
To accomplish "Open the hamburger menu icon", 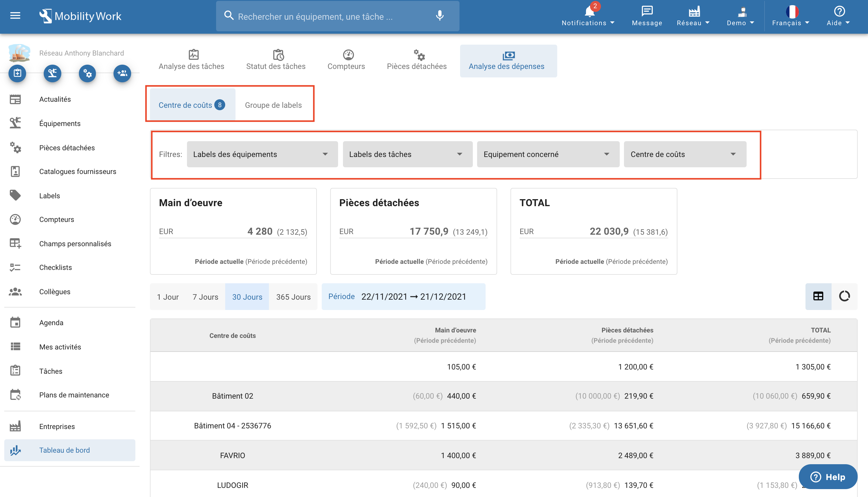I will [15, 16].
